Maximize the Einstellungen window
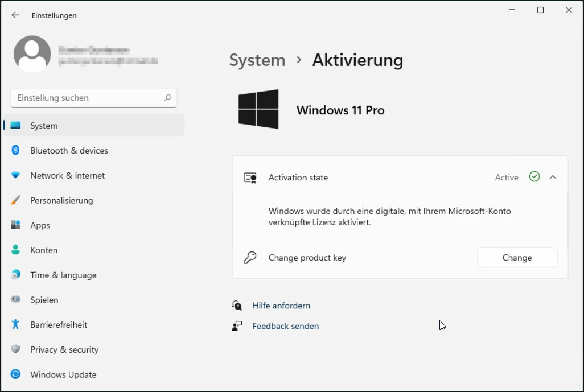Screen dimensions: 584x392 pyautogui.click(x=540, y=10)
